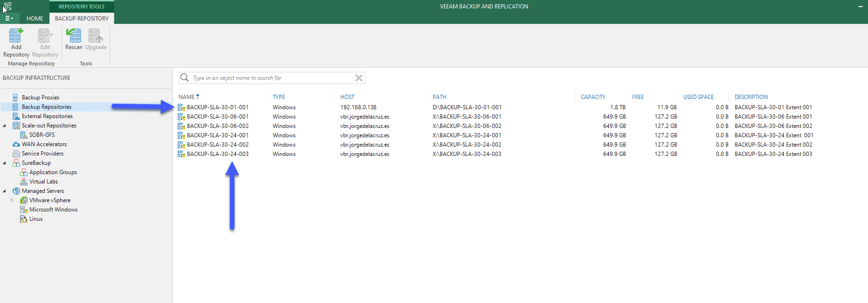Image resolution: width=868 pixels, height=303 pixels.
Task: Click Virtual Labs icon
Action: (x=24, y=182)
